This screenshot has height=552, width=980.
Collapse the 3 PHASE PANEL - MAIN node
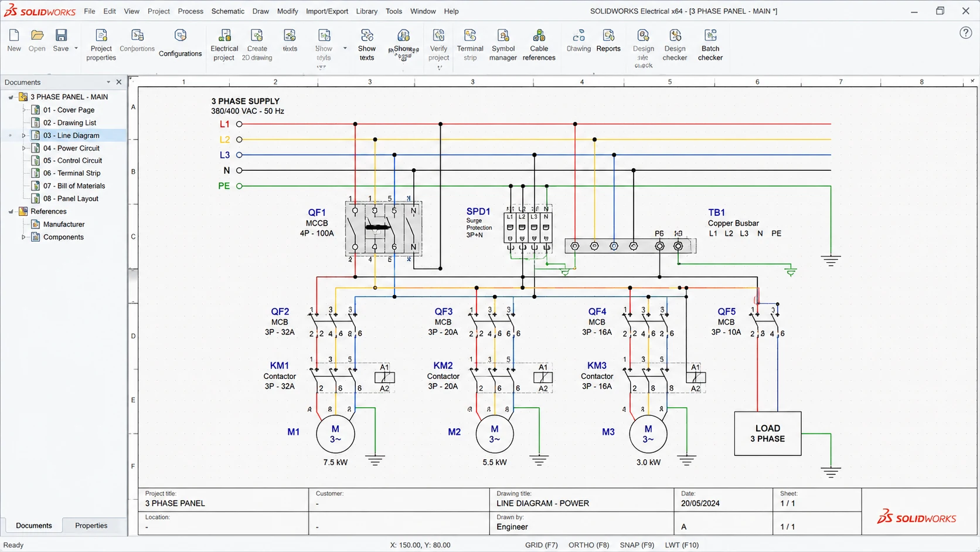[x=11, y=97]
